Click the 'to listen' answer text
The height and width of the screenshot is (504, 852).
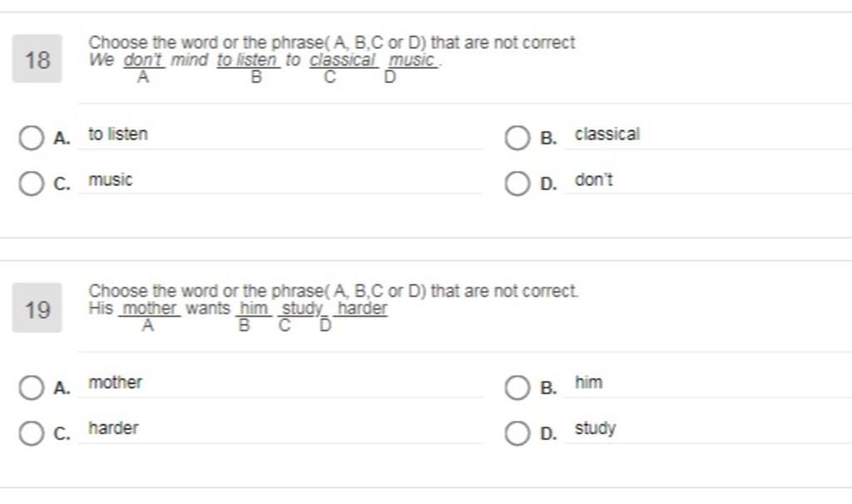click(118, 134)
